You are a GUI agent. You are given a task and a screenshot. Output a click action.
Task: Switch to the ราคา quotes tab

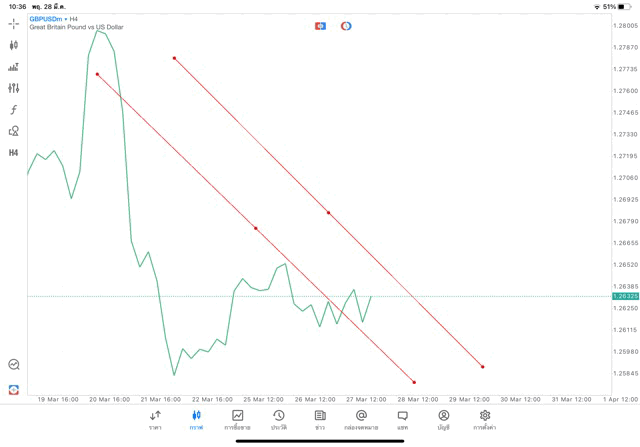pos(155,419)
